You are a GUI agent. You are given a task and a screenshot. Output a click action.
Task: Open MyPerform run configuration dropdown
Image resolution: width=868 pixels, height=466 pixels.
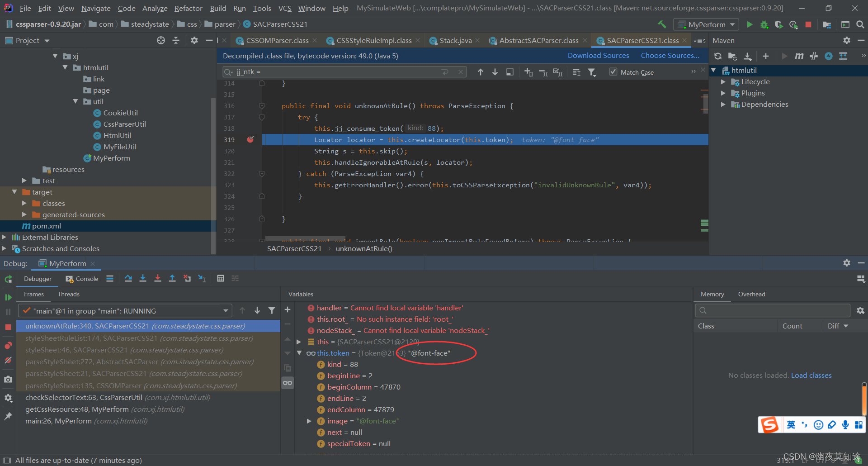[707, 24]
